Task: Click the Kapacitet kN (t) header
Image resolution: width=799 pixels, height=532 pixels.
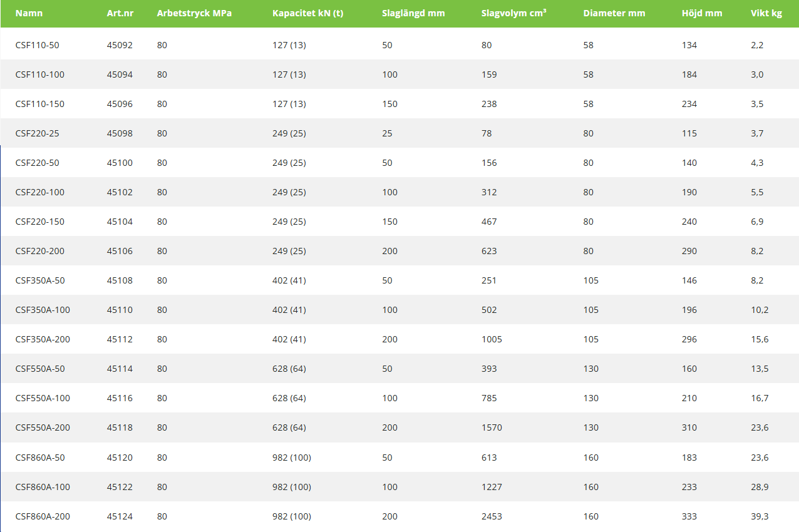Action: coord(307,13)
